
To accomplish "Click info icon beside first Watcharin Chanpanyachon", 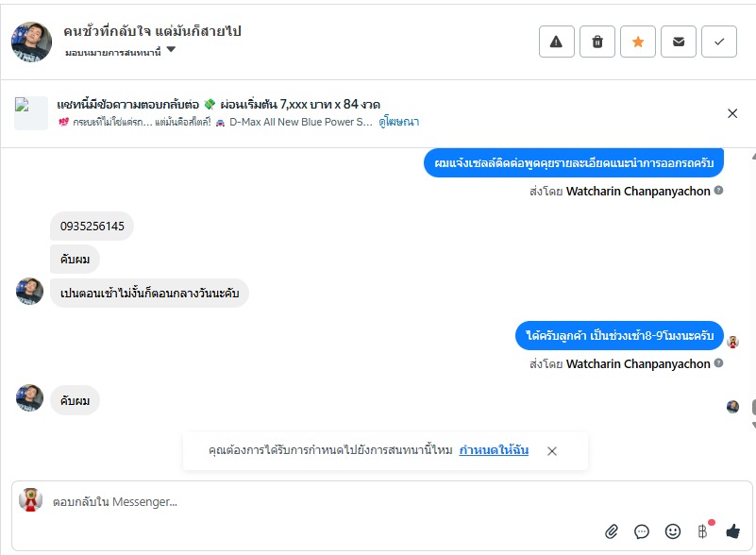I will [x=719, y=191].
